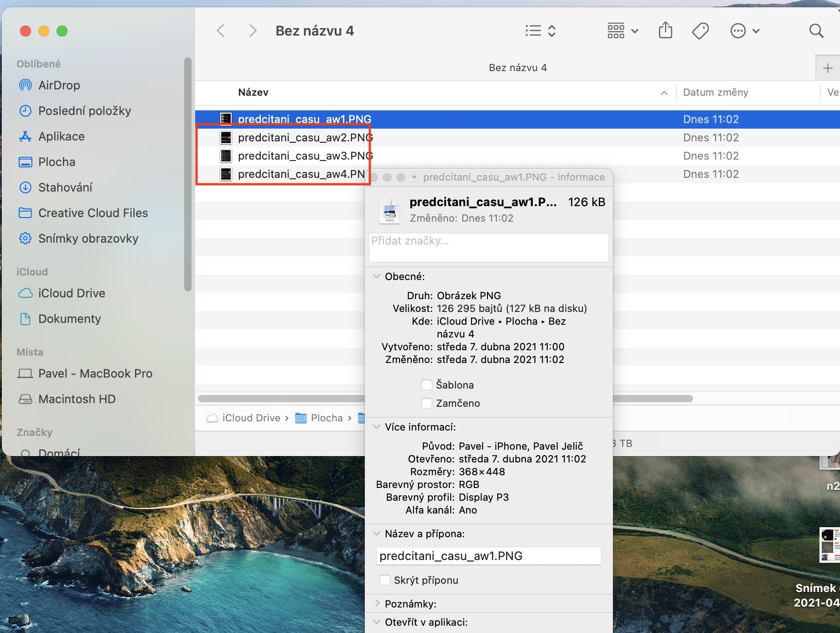This screenshot has height=633, width=840.
Task: Click the Tags toolbar icon
Action: [x=700, y=31]
